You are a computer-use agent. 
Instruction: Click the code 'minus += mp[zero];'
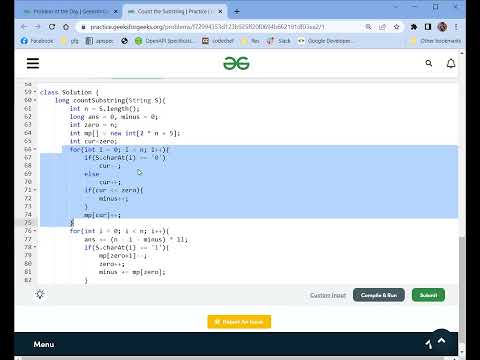(132, 272)
